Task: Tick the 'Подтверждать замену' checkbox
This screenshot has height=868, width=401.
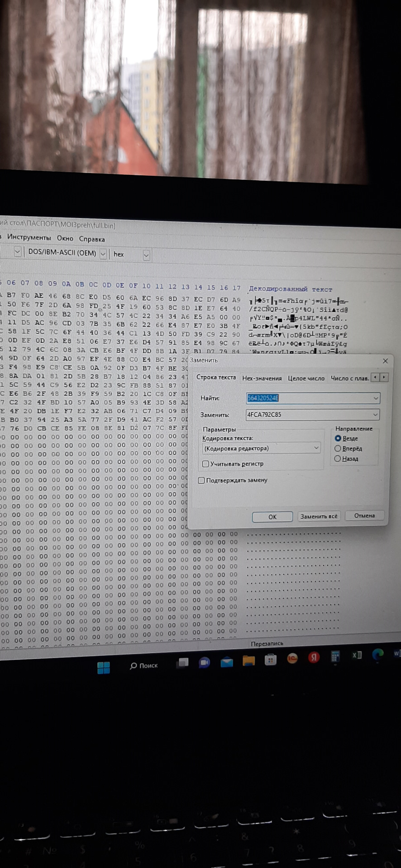Action: pyautogui.click(x=202, y=480)
